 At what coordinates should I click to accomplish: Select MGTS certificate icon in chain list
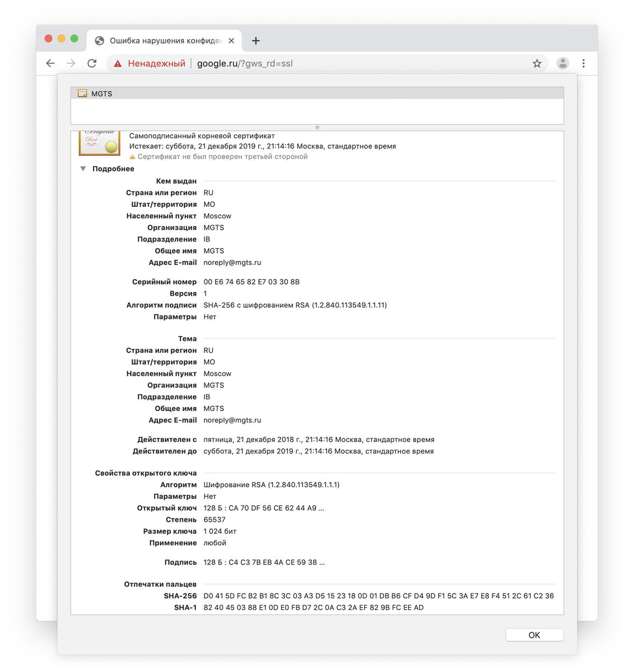click(82, 94)
